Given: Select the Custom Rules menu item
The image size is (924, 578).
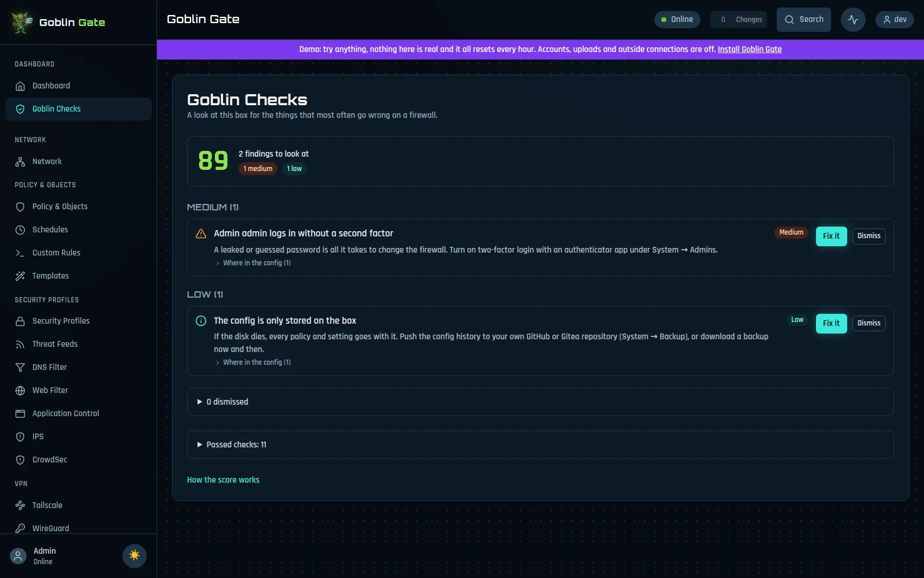Looking at the screenshot, I should pos(79,253).
